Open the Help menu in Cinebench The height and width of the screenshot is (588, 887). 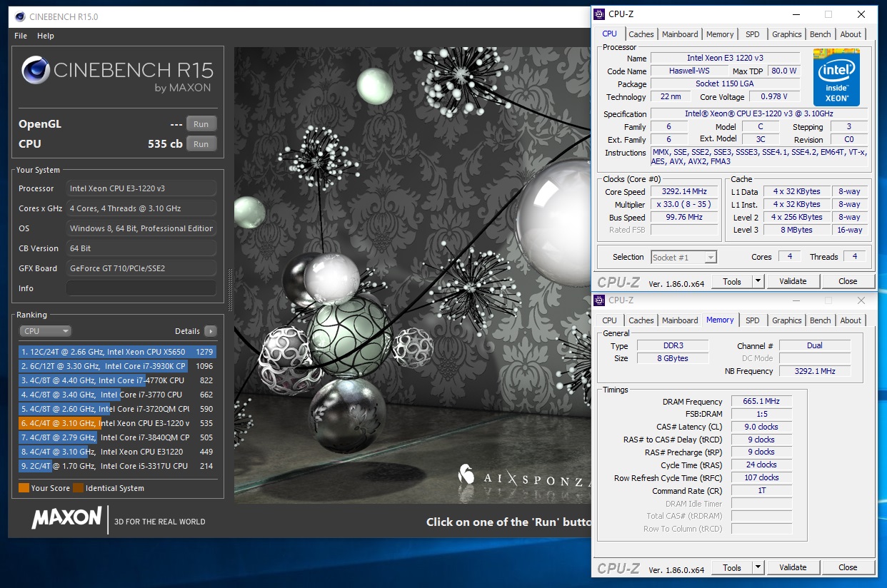coord(46,36)
